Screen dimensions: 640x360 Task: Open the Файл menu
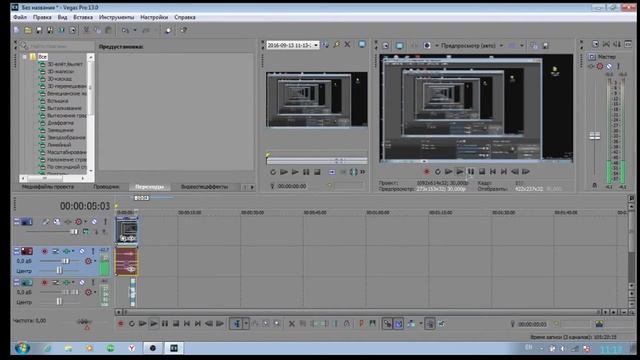click(20, 18)
